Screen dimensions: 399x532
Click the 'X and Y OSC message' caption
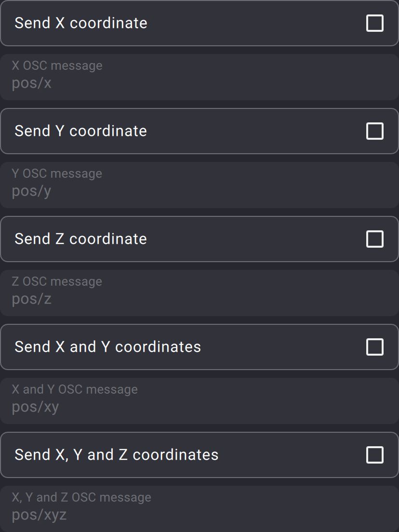(75, 389)
